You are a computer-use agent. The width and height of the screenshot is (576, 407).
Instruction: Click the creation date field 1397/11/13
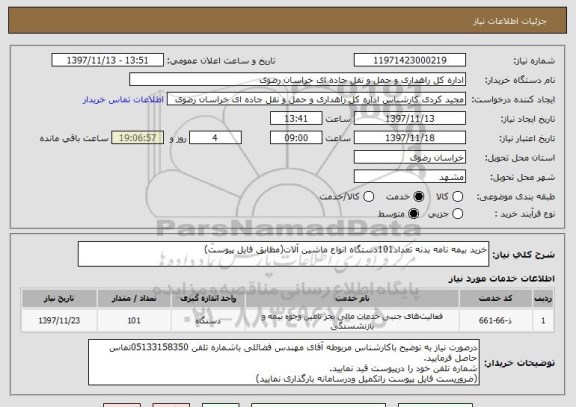click(x=410, y=119)
